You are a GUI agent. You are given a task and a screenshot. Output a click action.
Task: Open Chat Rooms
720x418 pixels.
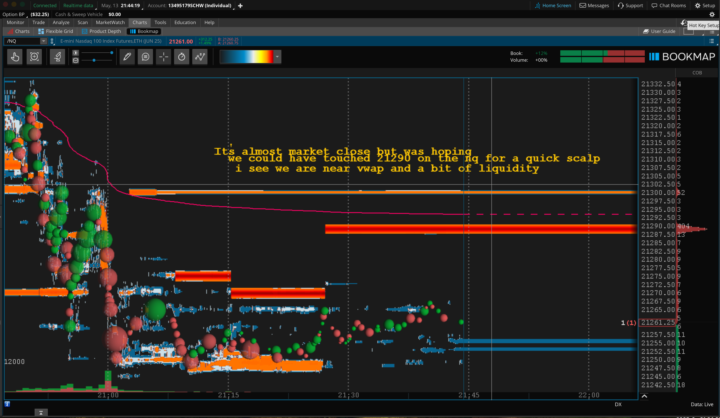click(x=669, y=6)
